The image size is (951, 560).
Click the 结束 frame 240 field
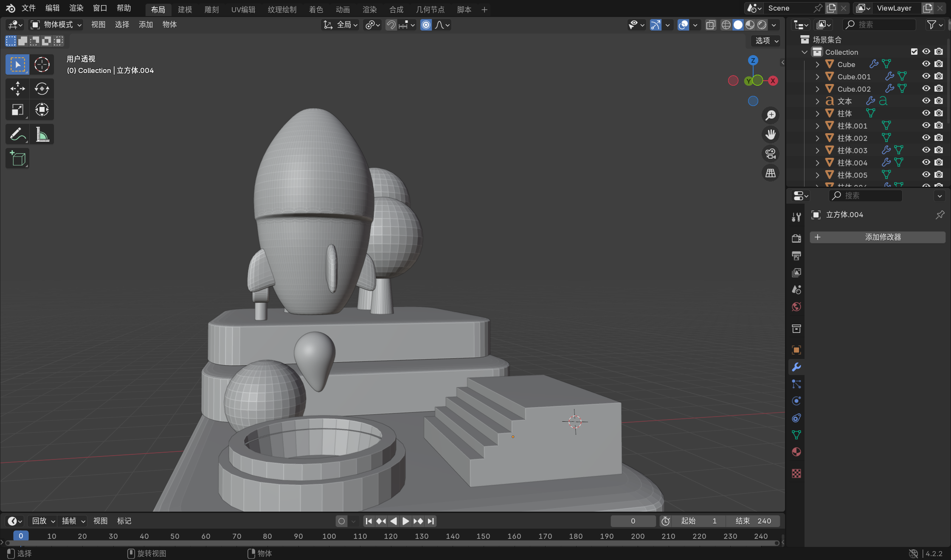tap(753, 521)
